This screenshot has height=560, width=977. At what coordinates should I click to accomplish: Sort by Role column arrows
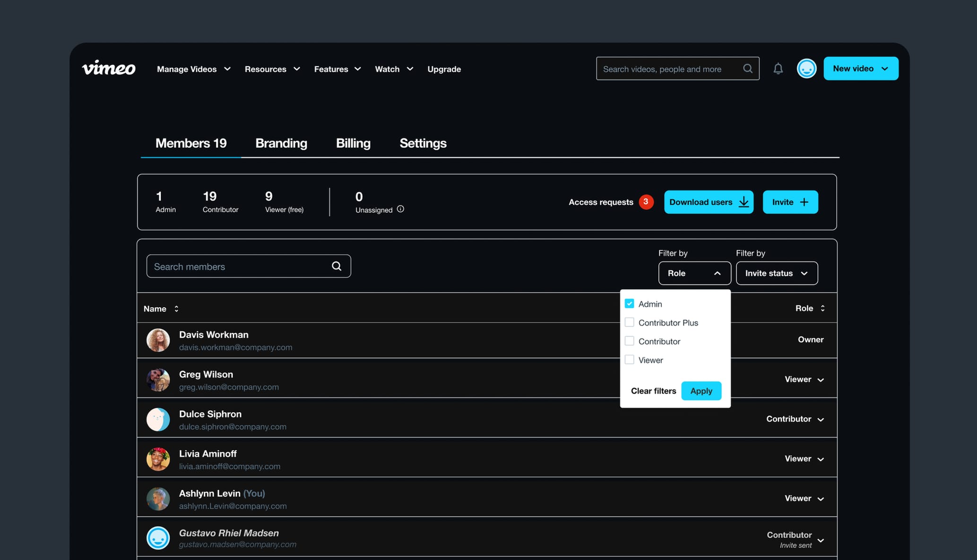pyautogui.click(x=823, y=308)
